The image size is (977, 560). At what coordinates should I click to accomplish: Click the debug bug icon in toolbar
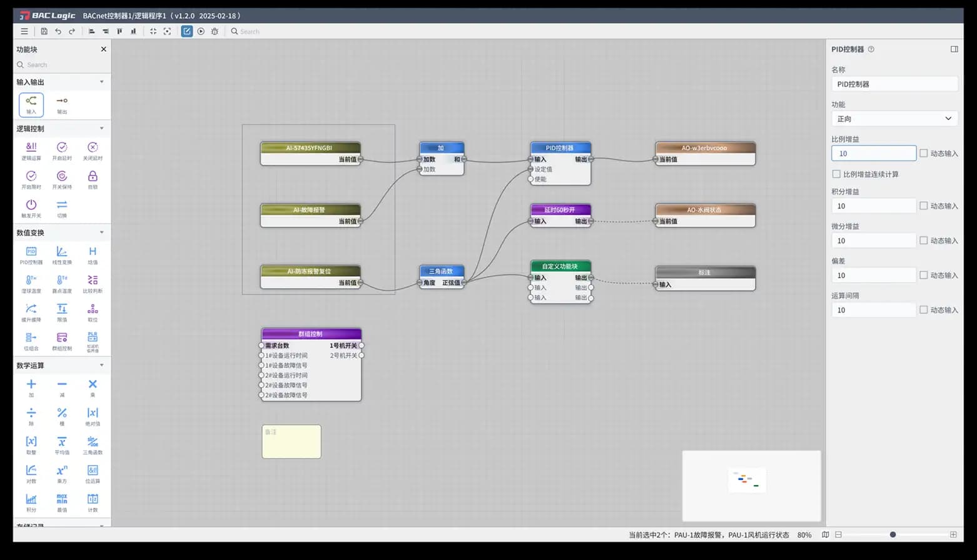215,31
